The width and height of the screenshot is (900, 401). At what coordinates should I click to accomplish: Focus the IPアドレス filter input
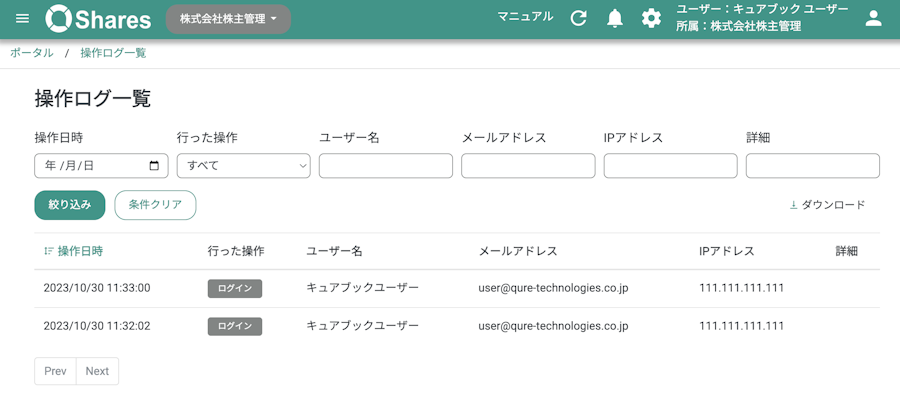(x=670, y=166)
